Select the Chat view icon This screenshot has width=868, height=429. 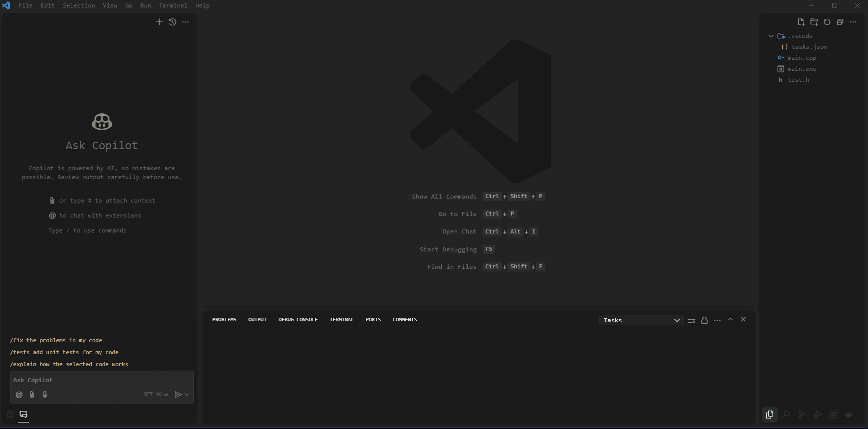[x=23, y=415]
